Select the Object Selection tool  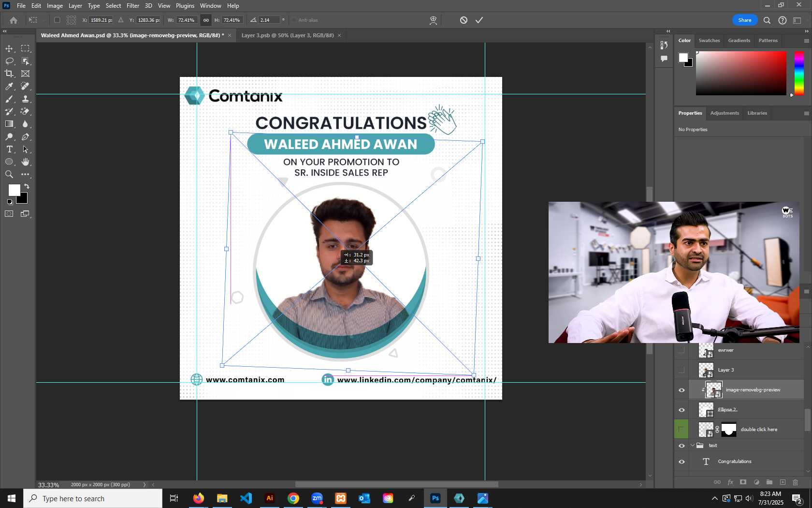(26, 61)
